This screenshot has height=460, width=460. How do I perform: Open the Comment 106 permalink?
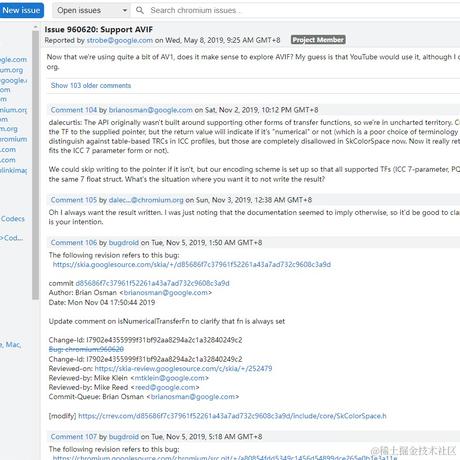[x=74, y=242]
